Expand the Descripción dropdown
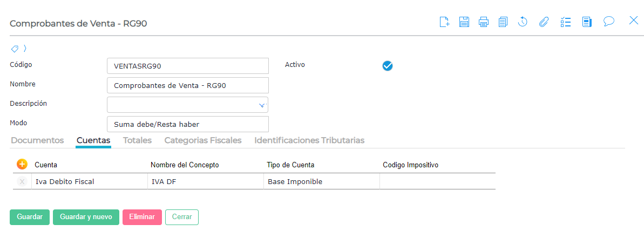 pos(262,105)
